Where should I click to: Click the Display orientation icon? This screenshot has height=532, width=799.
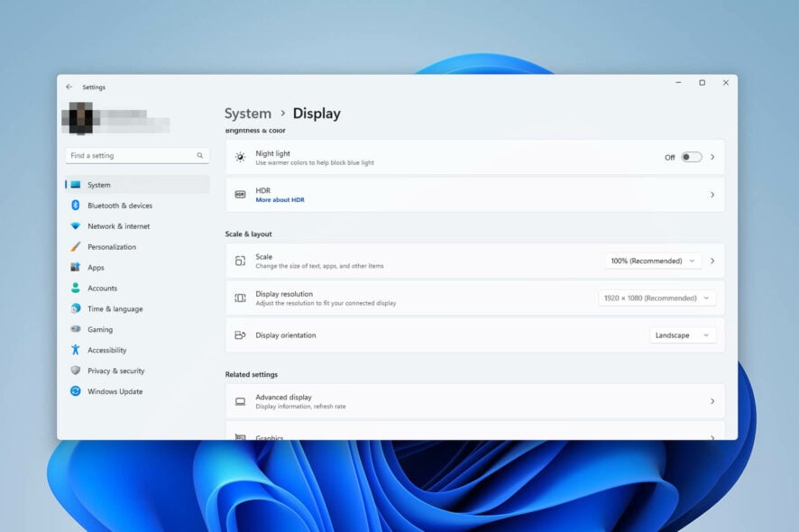[x=240, y=335]
